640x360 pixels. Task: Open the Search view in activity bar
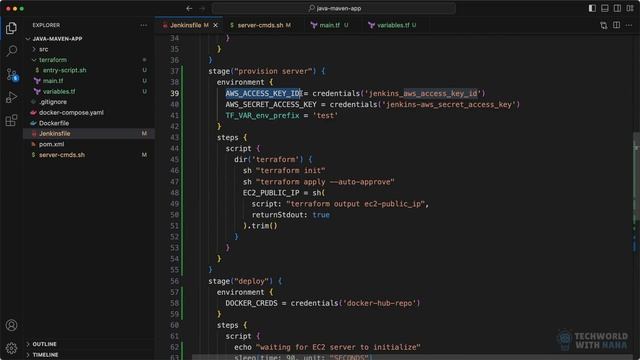(11, 51)
